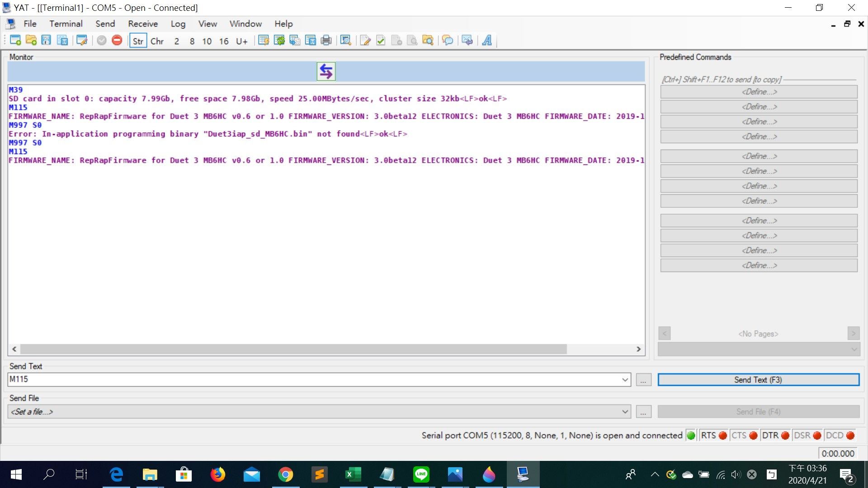The height and width of the screenshot is (488, 868).
Task: Click the 0:00.000 timer in status bar
Action: coord(838,453)
